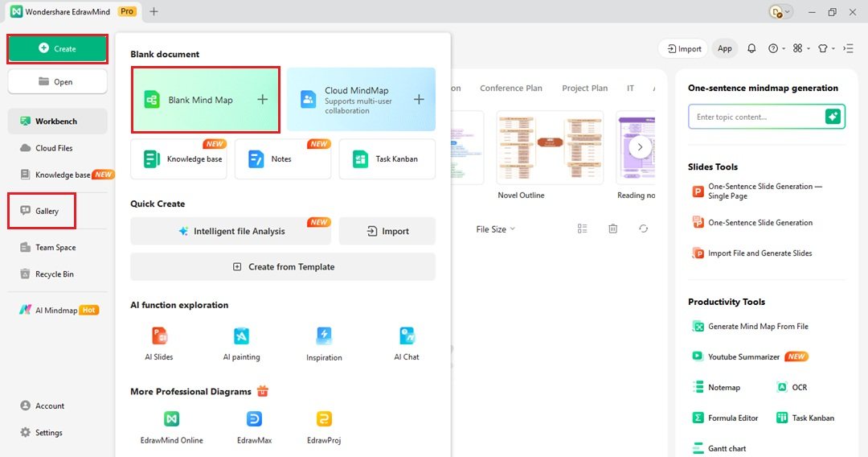Launch EdrawProj
868x457 pixels.
[x=324, y=427]
